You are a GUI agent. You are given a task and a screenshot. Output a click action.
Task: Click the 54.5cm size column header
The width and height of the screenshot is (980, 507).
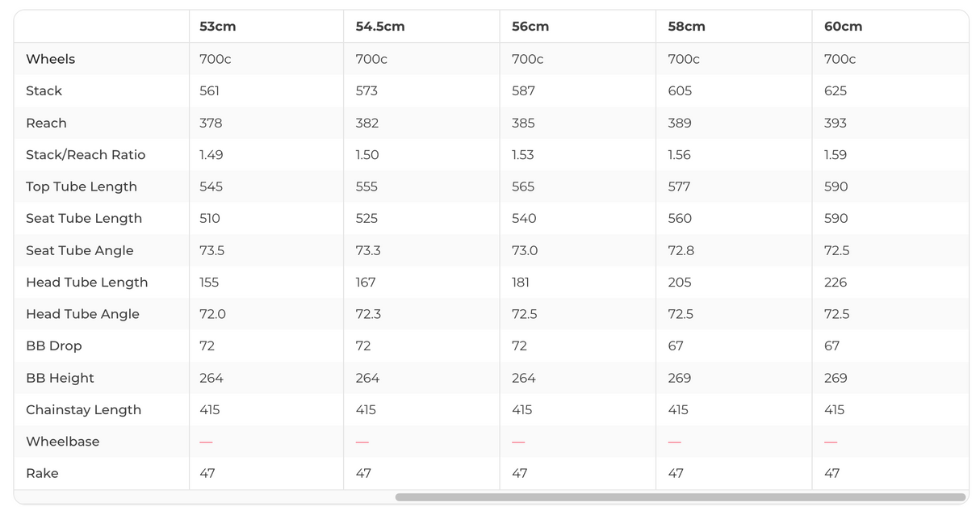[380, 27]
